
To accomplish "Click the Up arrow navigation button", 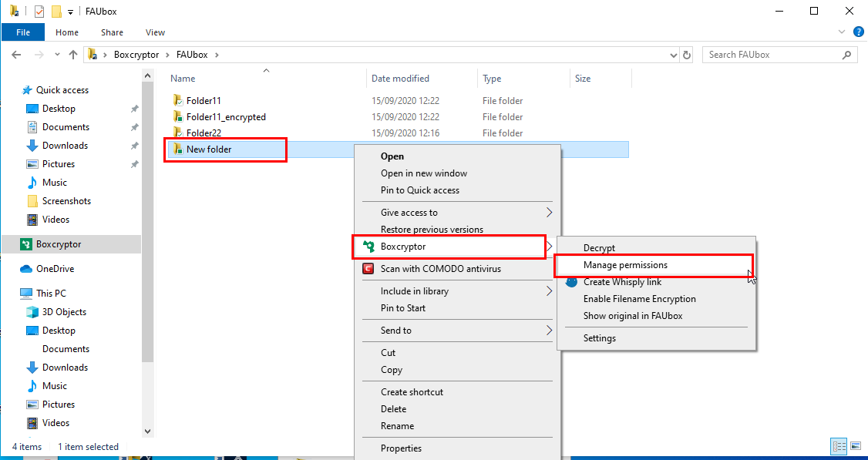I will pos(73,55).
